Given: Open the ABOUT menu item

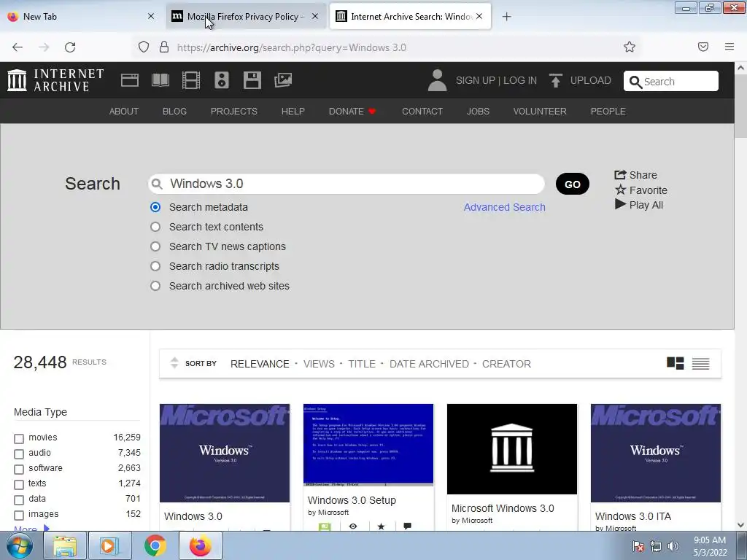Looking at the screenshot, I should click(124, 111).
